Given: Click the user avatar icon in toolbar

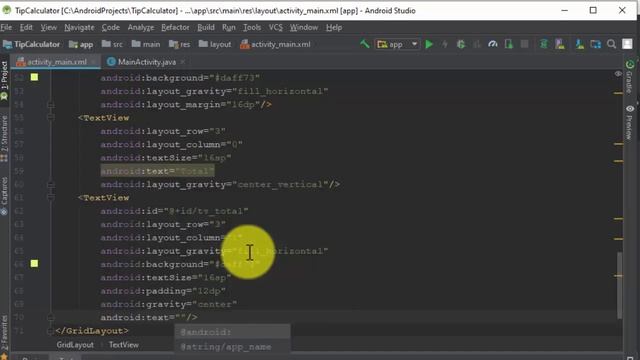Looking at the screenshot, I should click(627, 44).
